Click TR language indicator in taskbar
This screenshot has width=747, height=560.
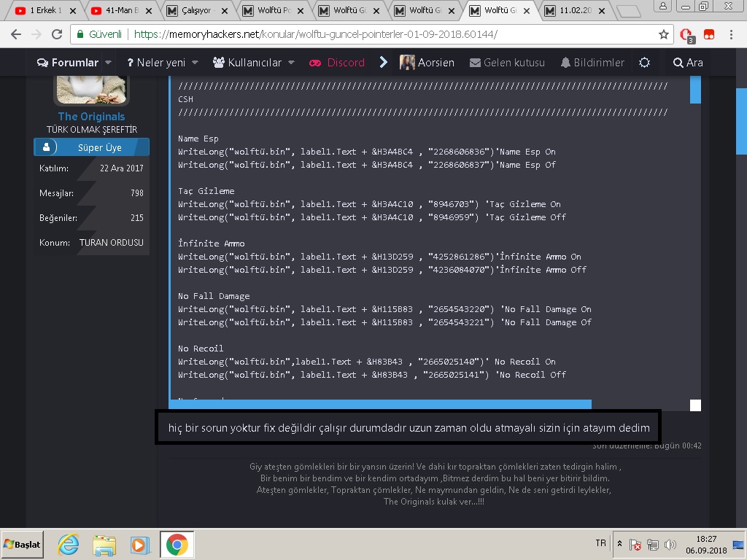[x=601, y=542]
